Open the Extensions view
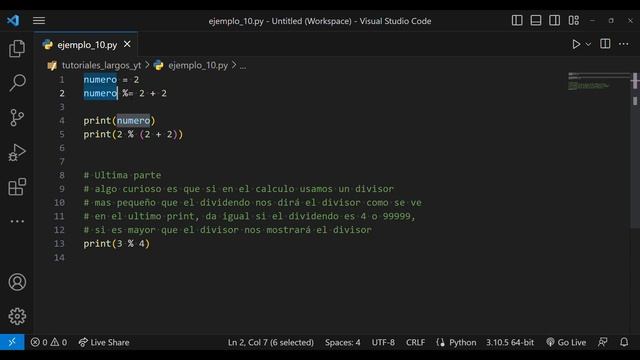The width and height of the screenshot is (640, 360). coord(17,187)
